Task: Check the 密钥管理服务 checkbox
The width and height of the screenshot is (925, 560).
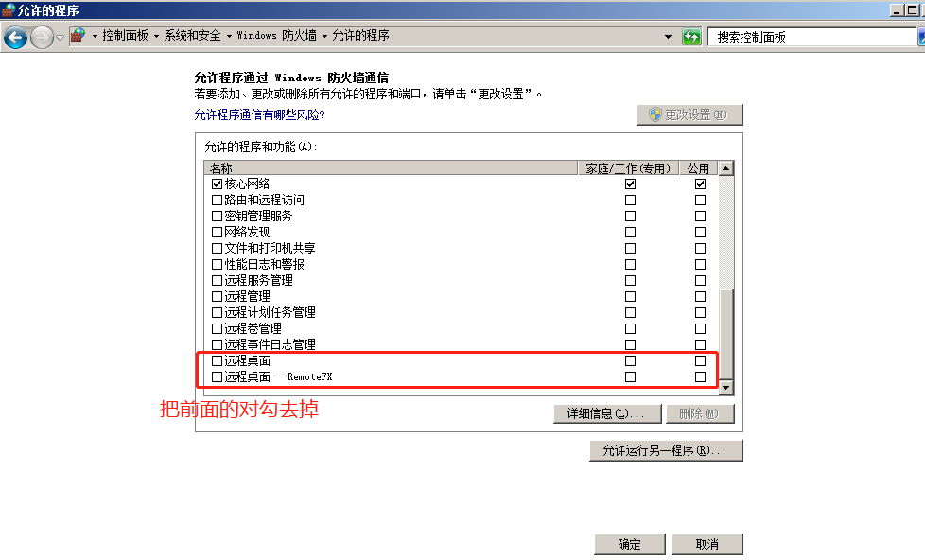Action: (217, 216)
